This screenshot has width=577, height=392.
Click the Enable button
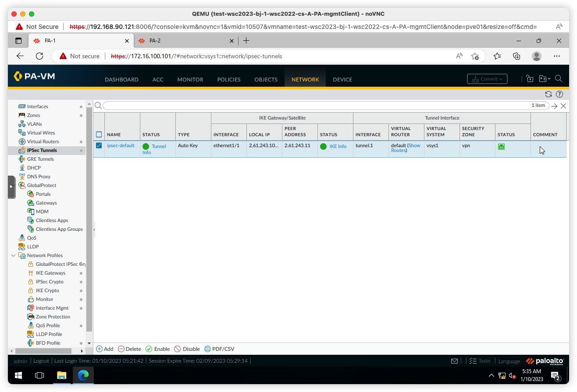(157, 349)
